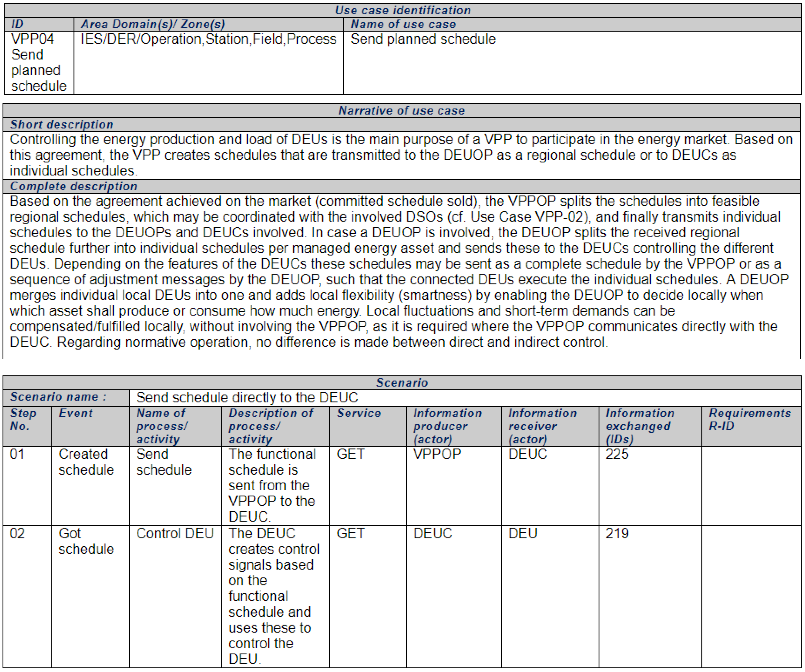Select the VPP04 ID cell

coord(38,62)
